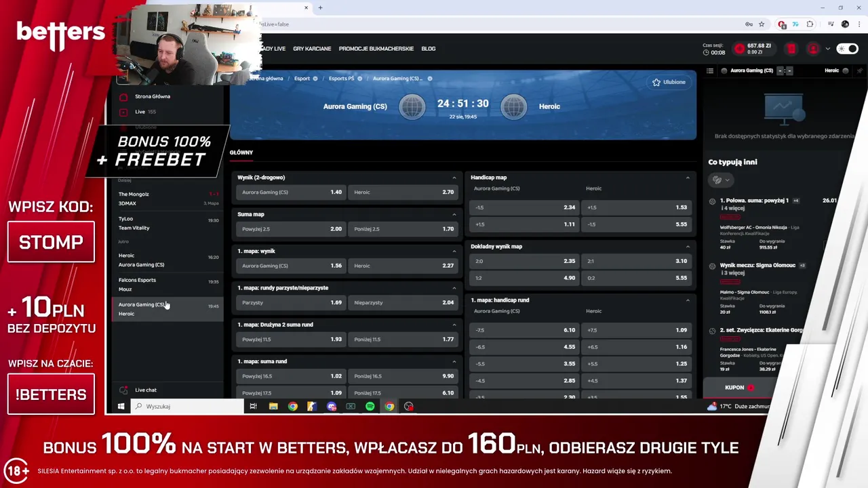Collapse the Wynik (2-drogowo) market

point(454,178)
